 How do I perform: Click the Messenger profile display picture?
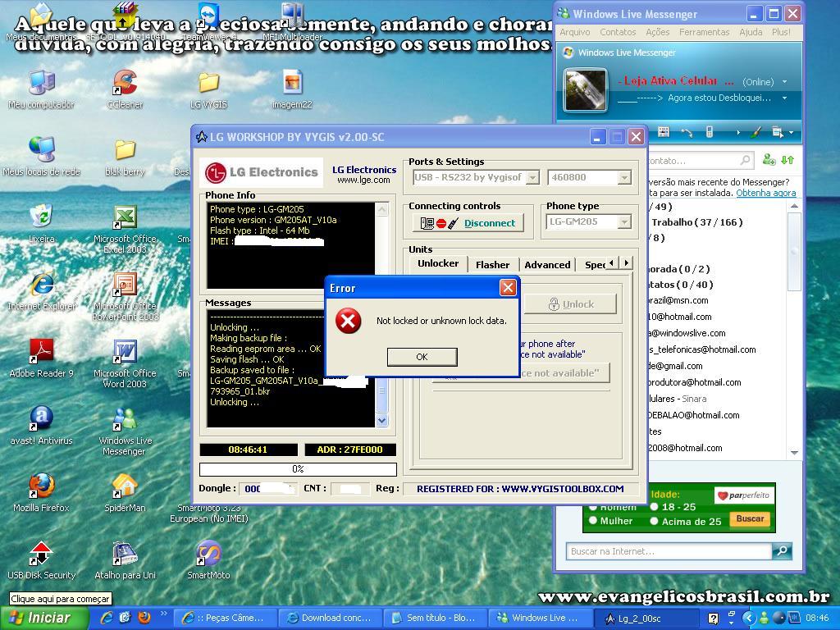pyautogui.click(x=586, y=90)
